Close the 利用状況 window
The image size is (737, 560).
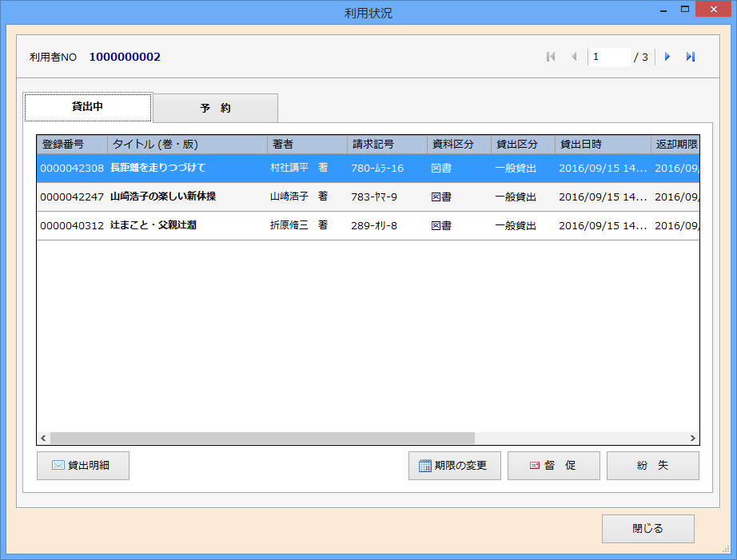(714, 9)
